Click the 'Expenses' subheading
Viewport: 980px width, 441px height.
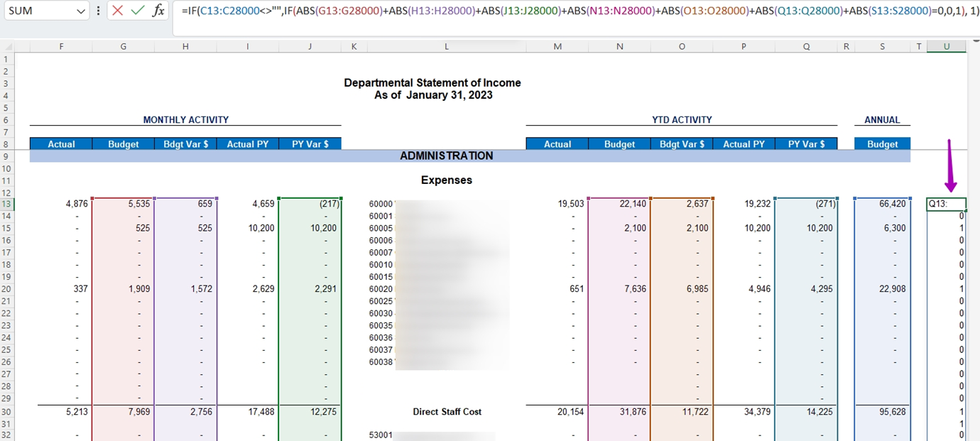[447, 180]
